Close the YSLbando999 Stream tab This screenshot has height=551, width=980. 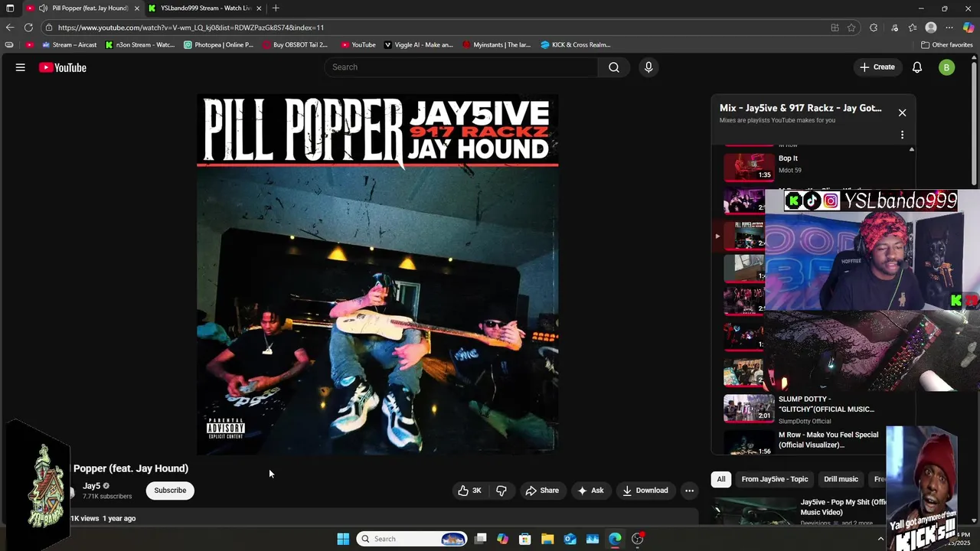[259, 8]
